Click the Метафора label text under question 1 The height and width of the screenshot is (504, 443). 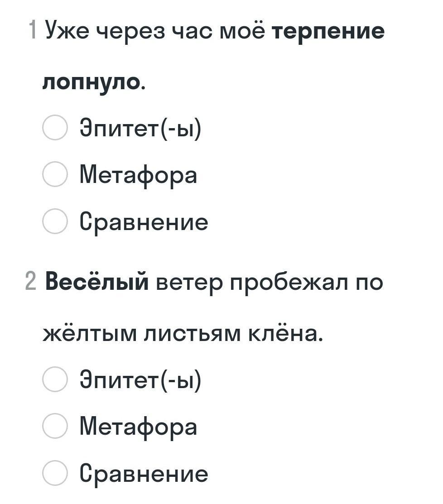138,176
